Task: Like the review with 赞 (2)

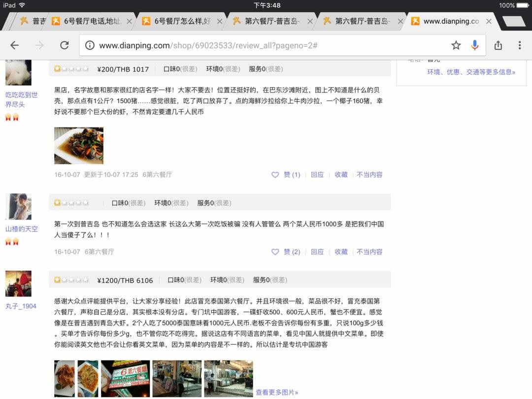Action: (x=292, y=252)
